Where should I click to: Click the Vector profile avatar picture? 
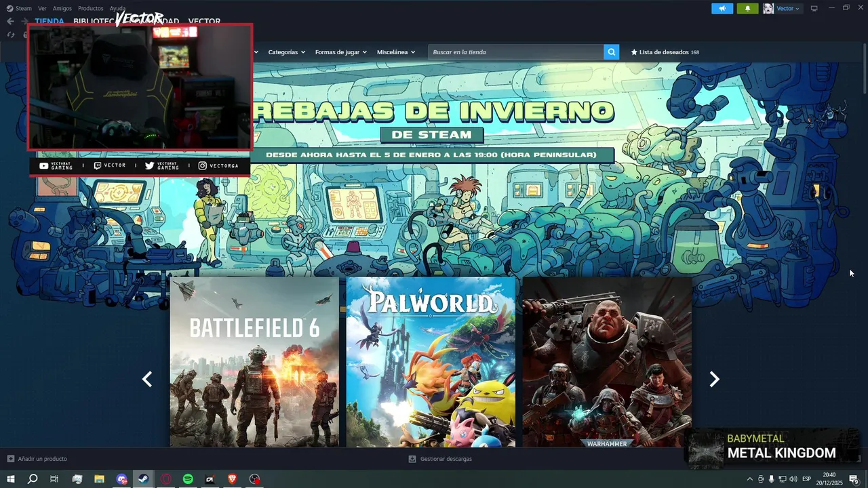pos(768,8)
